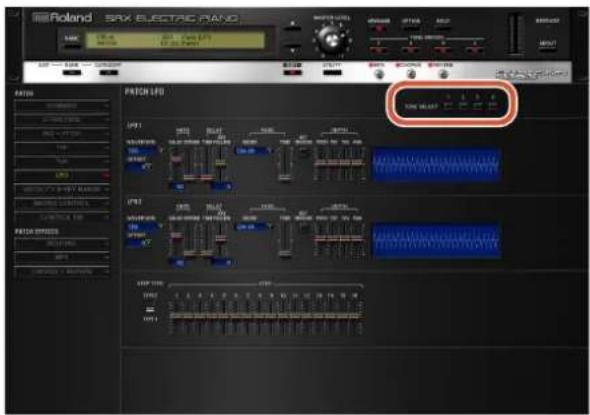Click the LFO1 rate value field
Screen dimensions: 590x415
[x=176, y=187]
